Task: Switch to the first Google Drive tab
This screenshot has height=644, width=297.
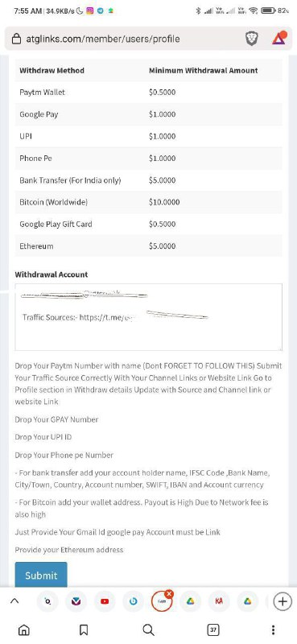Action: coord(190,601)
